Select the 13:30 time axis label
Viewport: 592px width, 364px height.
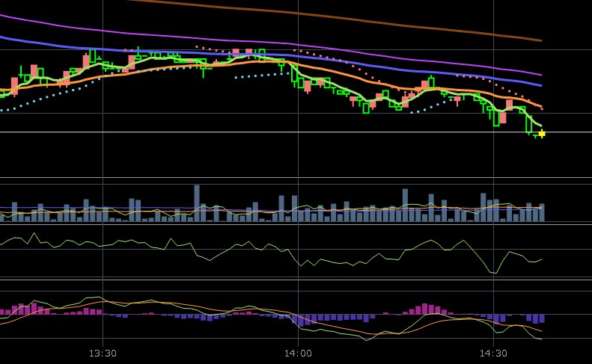tap(103, 353)
